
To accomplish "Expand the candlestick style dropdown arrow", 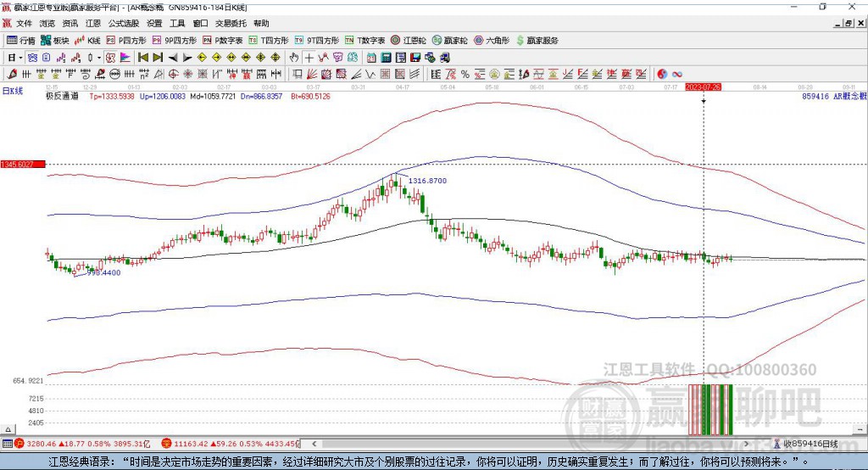I will click(x=99, y=58).
